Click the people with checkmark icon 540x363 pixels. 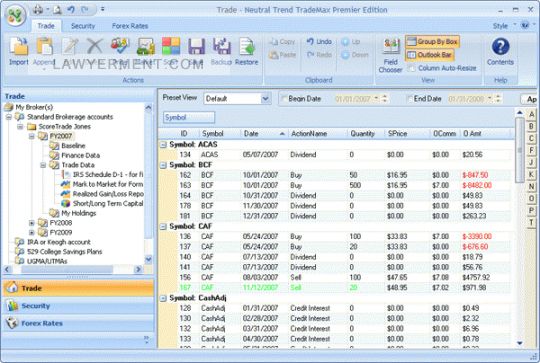tap(120, 46)
